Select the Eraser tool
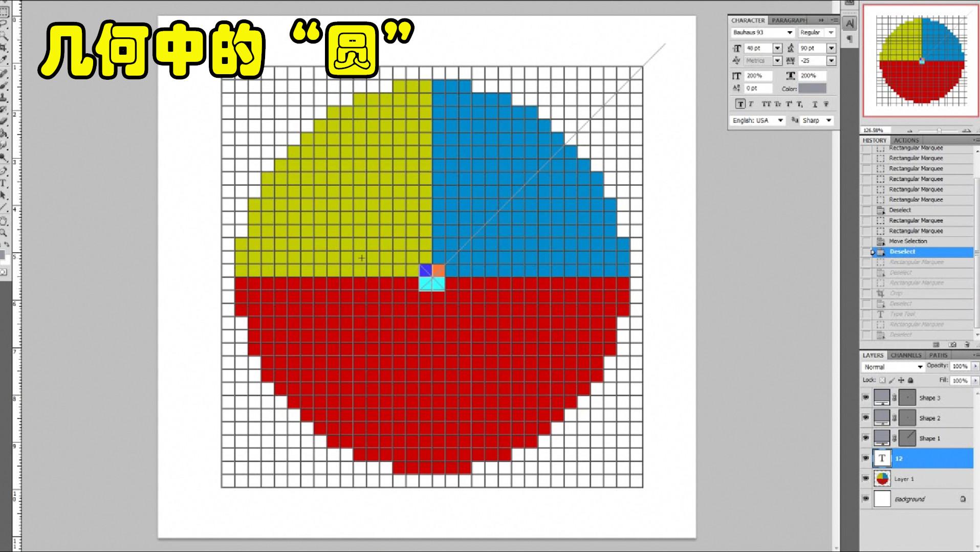This screenshot has width=980, height=552. [4, 121]
